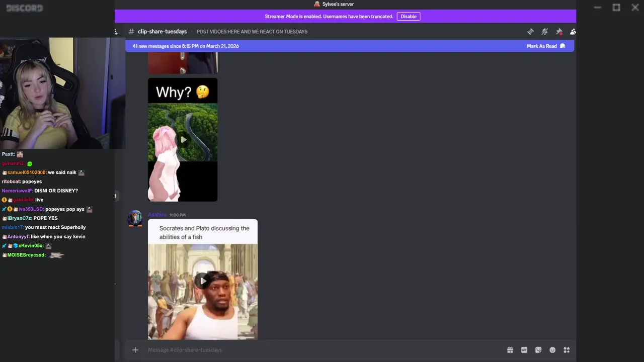Image resolution: width=644 pixels, height=362 pixels.
Task: Open the sticker picker icon
Action: click(538, 350)
